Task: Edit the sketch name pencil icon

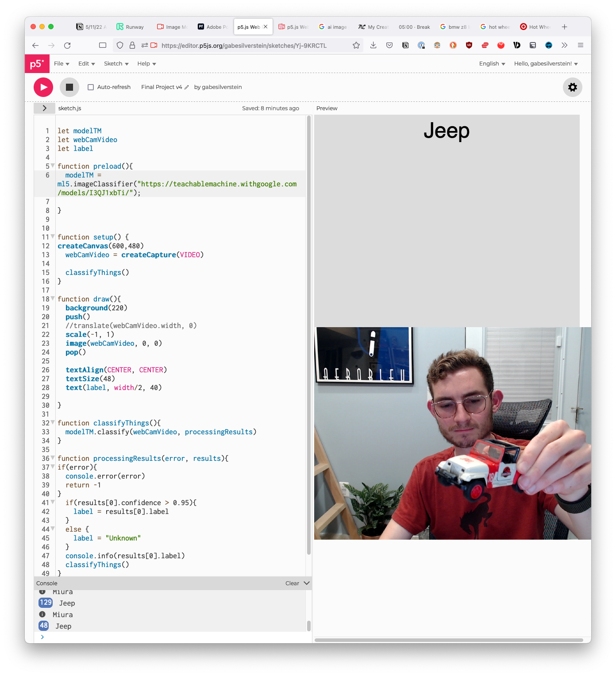Action: pyautogui.click(x=187, y=87)
